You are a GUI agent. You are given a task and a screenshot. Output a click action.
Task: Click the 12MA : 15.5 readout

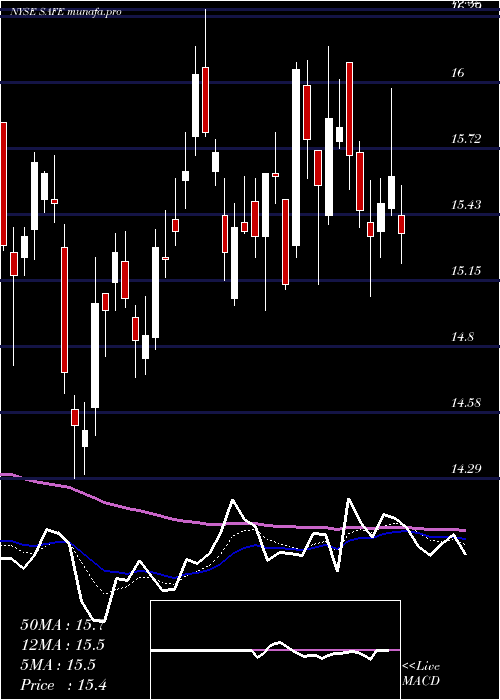63,645
